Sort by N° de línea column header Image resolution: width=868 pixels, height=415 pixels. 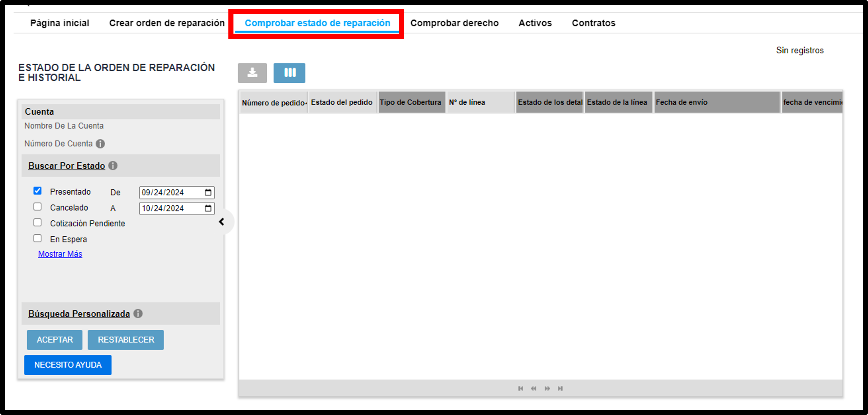pos(481,102)
